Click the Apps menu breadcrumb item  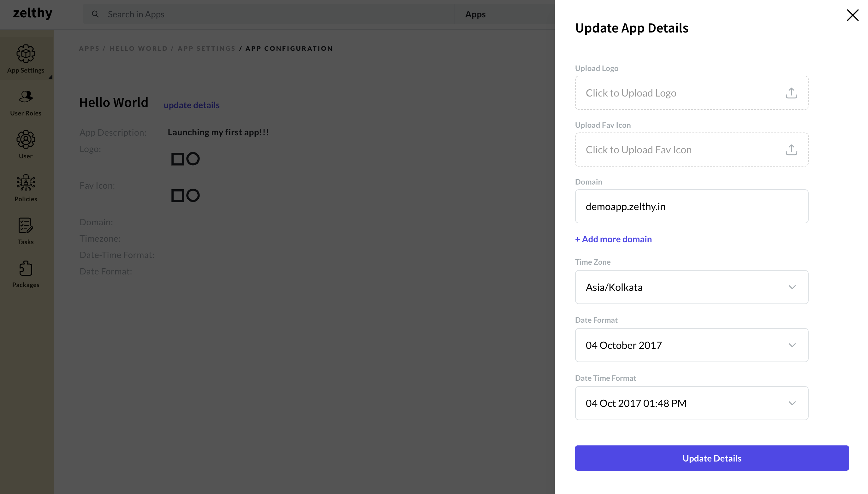click(89, 48)
